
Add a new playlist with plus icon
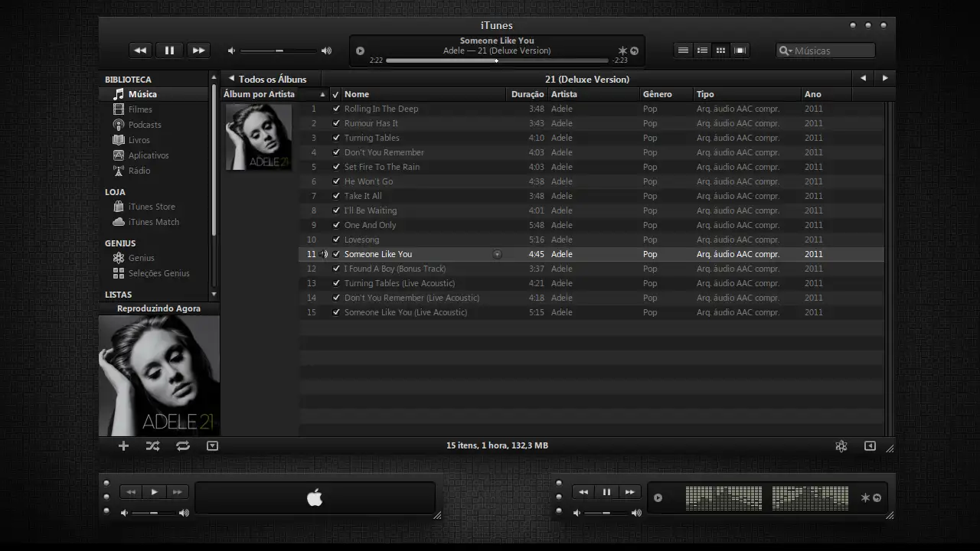123,445
